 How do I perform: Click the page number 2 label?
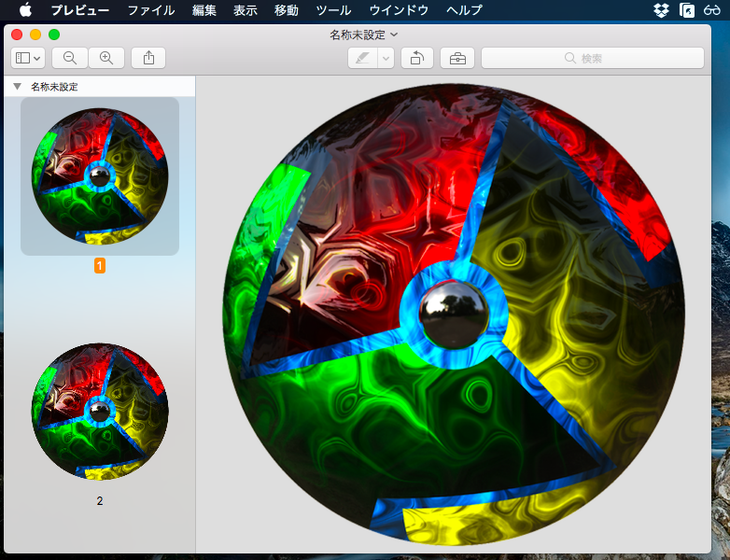point(100,501)
